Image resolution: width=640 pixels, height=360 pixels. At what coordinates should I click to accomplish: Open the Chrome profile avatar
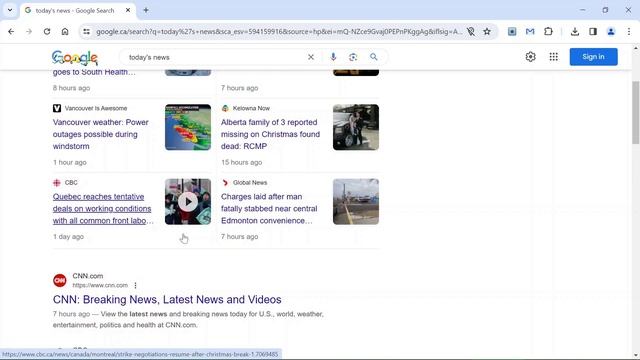(x=611, y=31)
